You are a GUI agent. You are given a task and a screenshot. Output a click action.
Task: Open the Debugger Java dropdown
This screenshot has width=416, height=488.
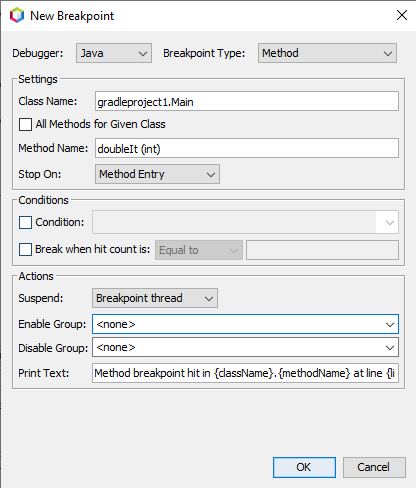(114, 53)
